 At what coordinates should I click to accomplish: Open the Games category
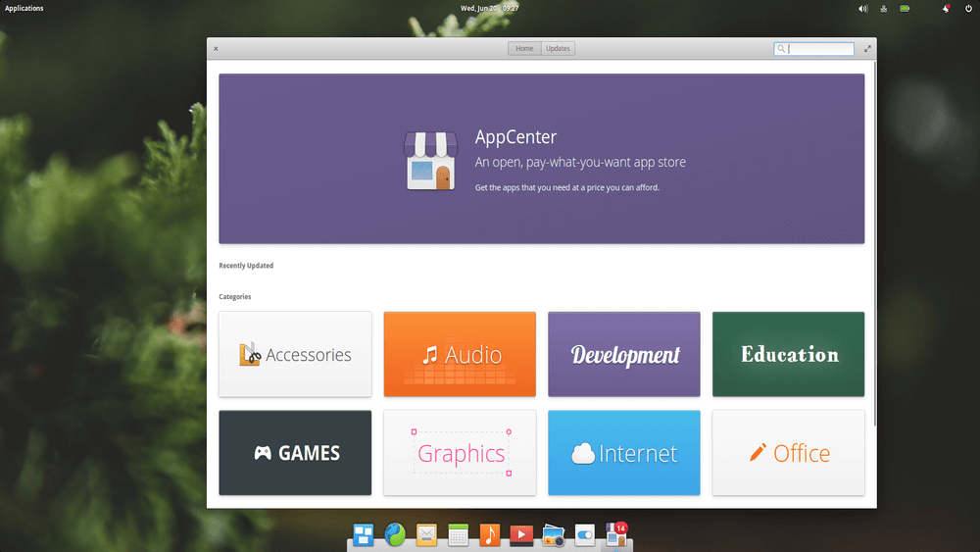coord(295,453)
